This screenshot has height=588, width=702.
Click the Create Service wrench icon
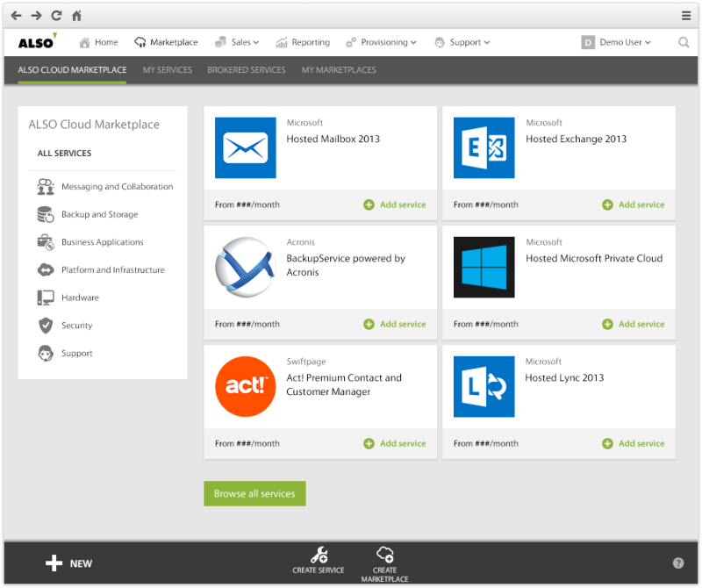click(x=319, y=555)
